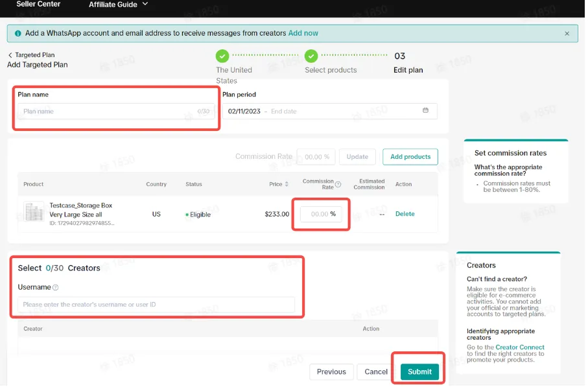
Task: Click the info icon in notification banner
Action: coord(18,33)
